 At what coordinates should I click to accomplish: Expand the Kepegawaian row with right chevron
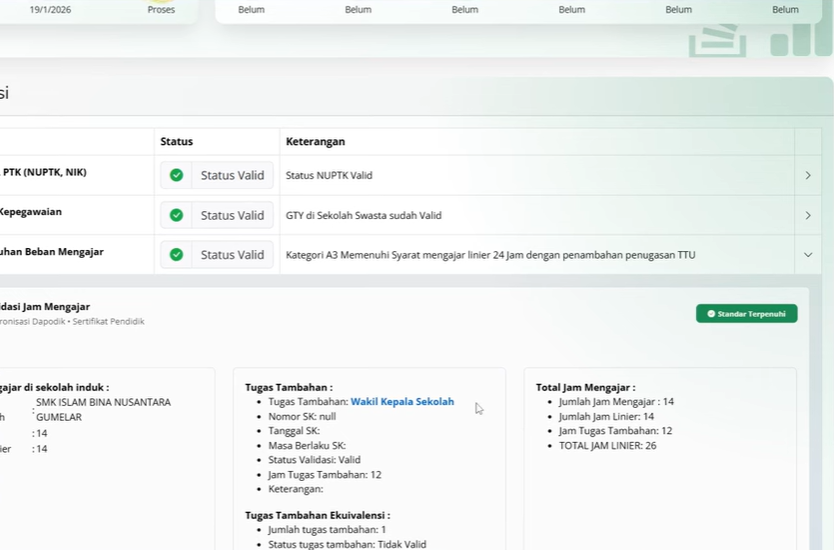point(808,215)
